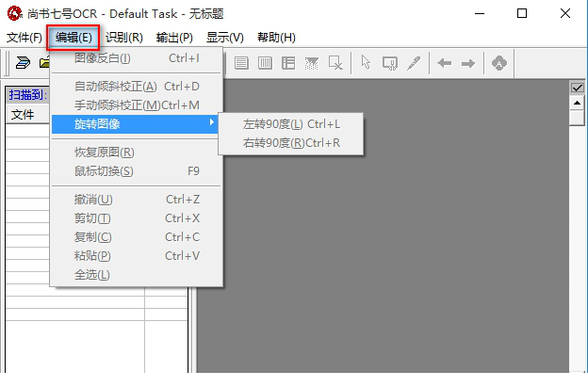The image size is (588, 387).
Task: Open the 帮助(H) menu
Action: [x=276, y=38]
